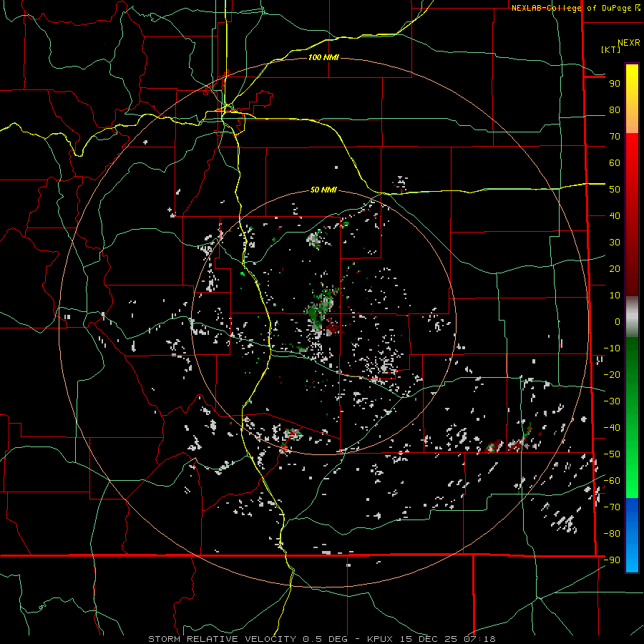644x644 pixels.
Task: Click the -80 value on the velocity scale
Action: click(x=612, y=534)
